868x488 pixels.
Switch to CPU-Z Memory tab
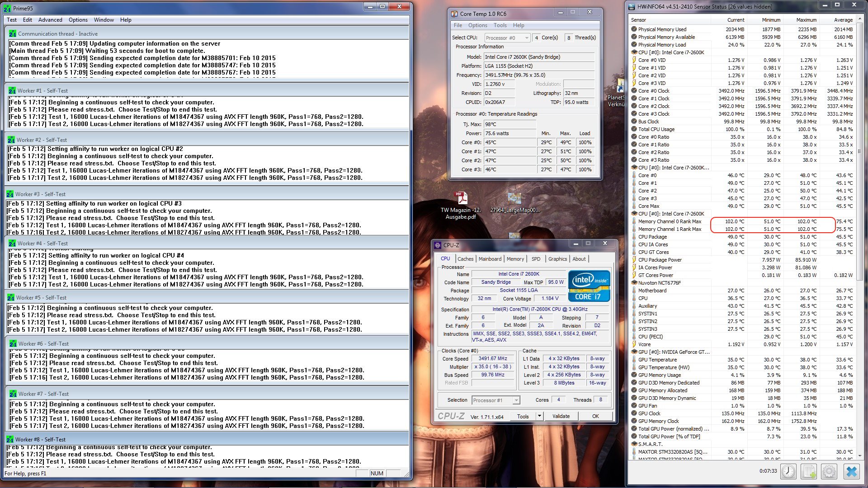(515, 259)
